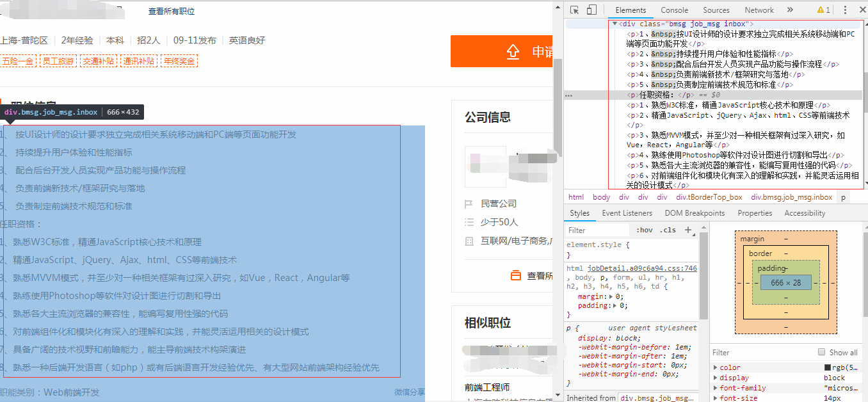
Task: Collapse the div.bmsg job_msg inbox node
Action: (x=615, y=24)
